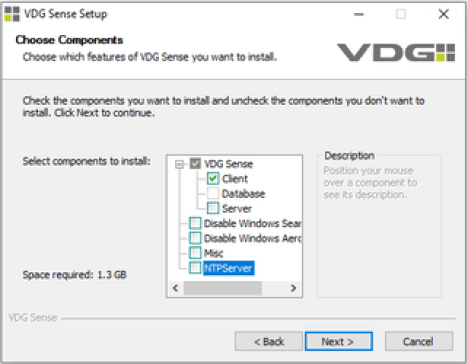
Task: Tick the Database component checkbox
Action: (x=213, y=193)
